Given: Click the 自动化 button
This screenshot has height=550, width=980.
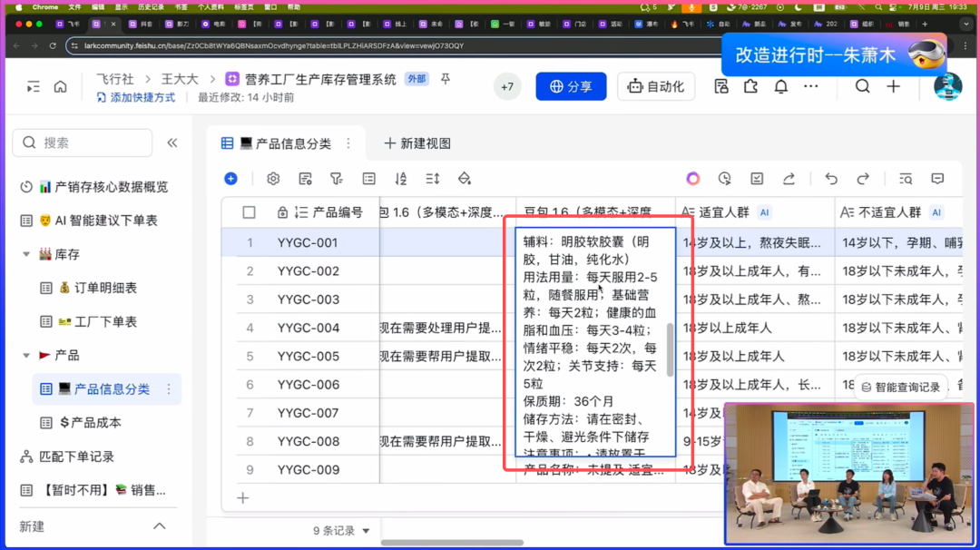Looking at the screenshot, I should 656,86.
